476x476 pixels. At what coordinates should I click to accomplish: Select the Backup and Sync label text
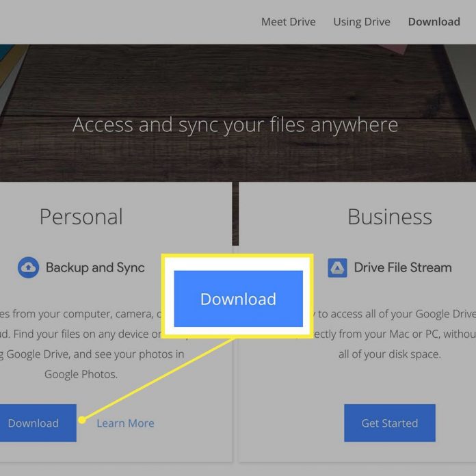(x=95, y=267)
